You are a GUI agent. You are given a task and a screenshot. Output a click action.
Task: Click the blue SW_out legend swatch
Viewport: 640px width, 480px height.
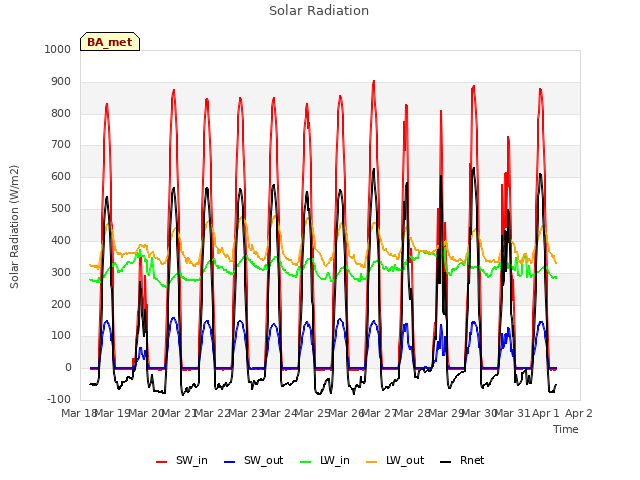coord(230,462)
